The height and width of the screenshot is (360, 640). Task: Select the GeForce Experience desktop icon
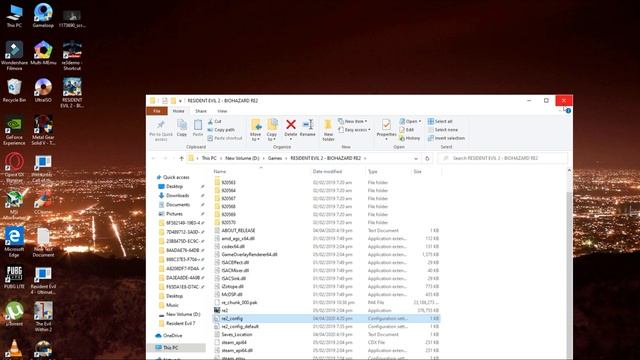[14, 131]
